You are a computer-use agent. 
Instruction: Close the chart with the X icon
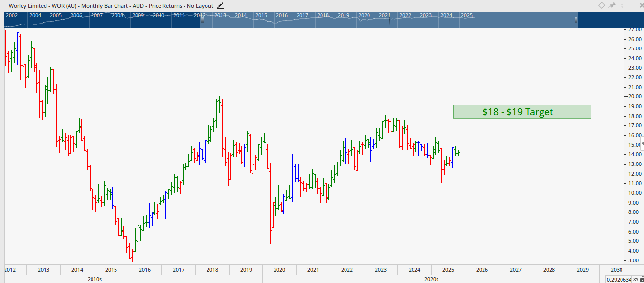(641, 5)
